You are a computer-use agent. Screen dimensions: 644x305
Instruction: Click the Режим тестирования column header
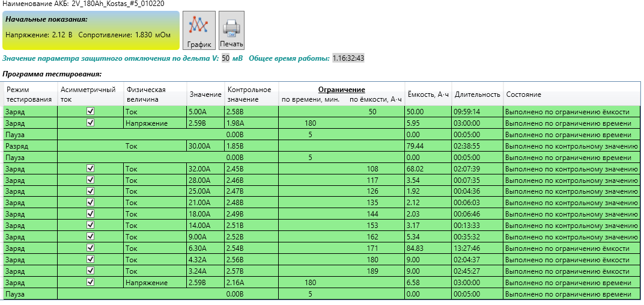[x=31, y=94]
